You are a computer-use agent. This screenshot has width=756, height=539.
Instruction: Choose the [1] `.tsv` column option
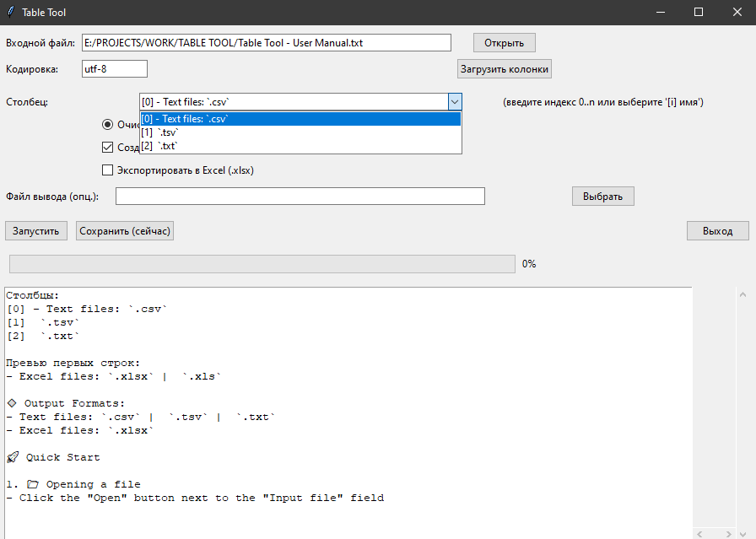[x=160, y=132]
